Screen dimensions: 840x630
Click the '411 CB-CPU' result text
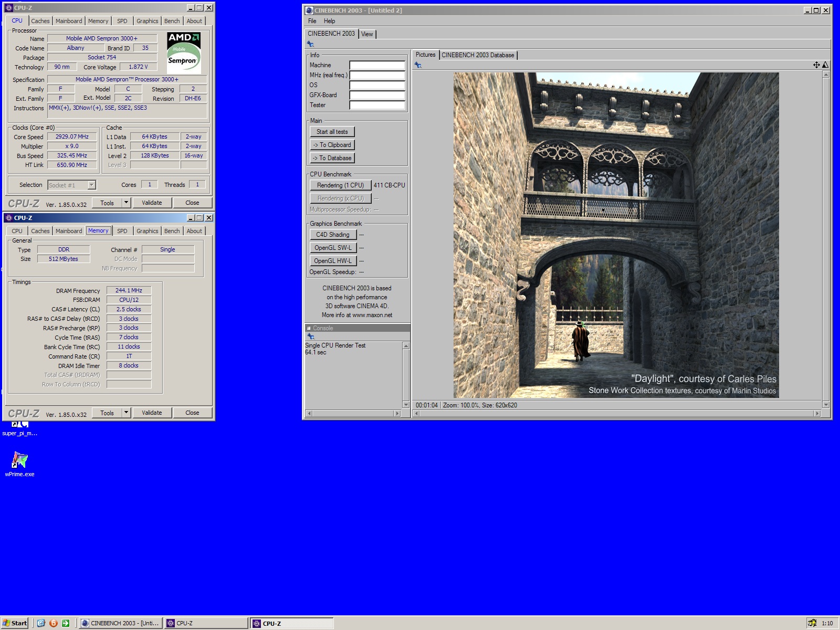pos(389,185)
